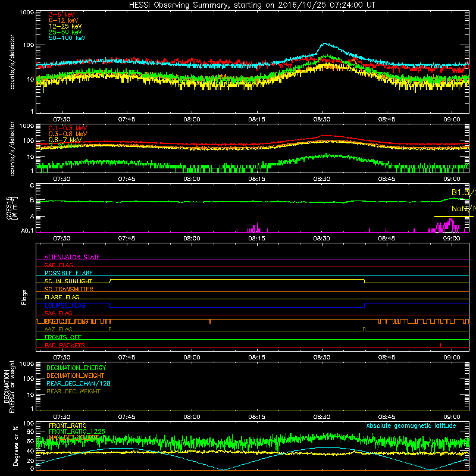
Task: Click the MAX_DET_VS_TOT legend label
Action: (74, 437)
